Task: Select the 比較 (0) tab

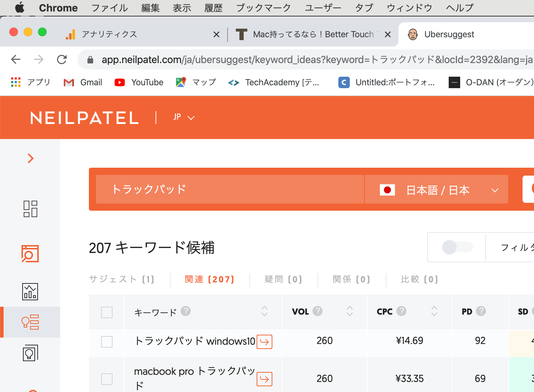Action: pyautogui.click(x=420, y=279)
